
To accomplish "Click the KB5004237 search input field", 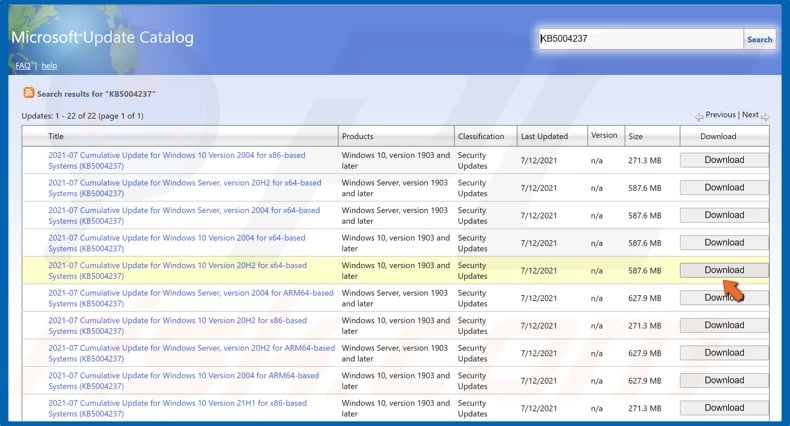I will click(x=640, y=39).
